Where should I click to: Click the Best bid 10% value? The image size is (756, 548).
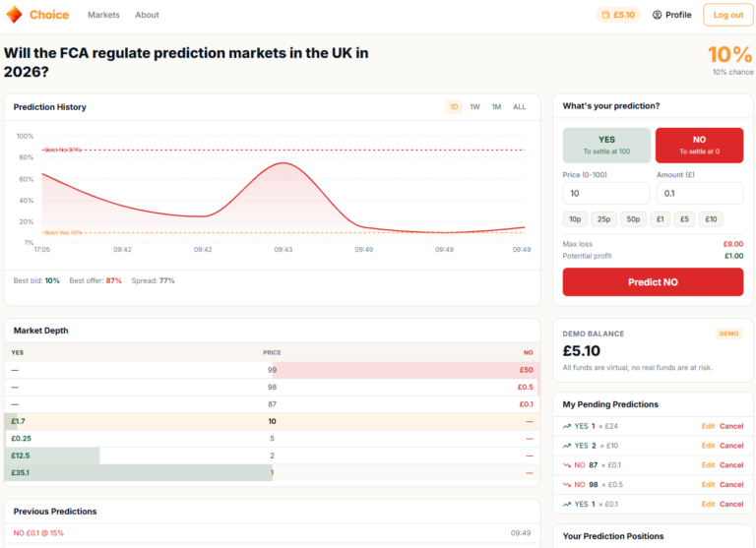[52, 280]
